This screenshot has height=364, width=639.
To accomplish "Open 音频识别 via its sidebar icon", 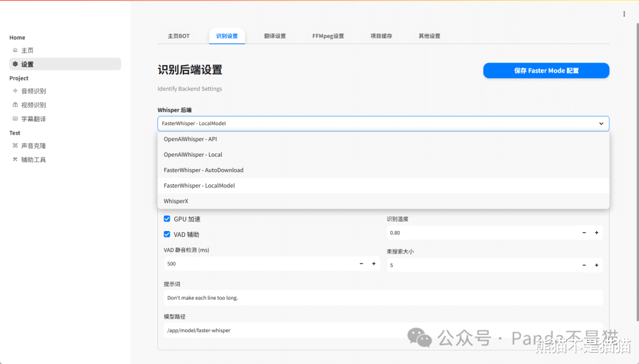I will tap(15, 91).
